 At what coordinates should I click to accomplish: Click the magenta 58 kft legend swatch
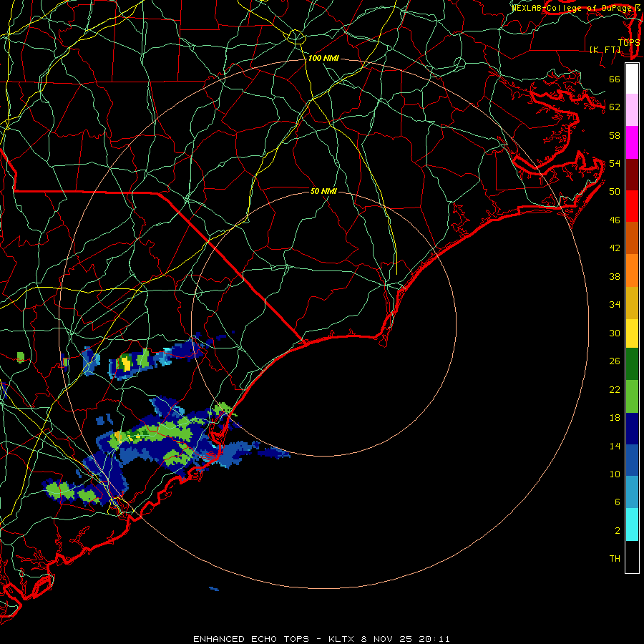(632, 142)
